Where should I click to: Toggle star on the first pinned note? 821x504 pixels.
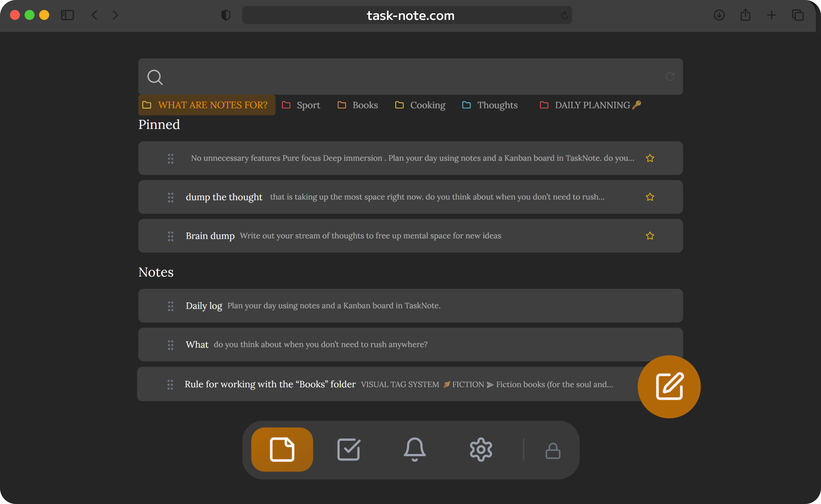click(x=650, y=158)
